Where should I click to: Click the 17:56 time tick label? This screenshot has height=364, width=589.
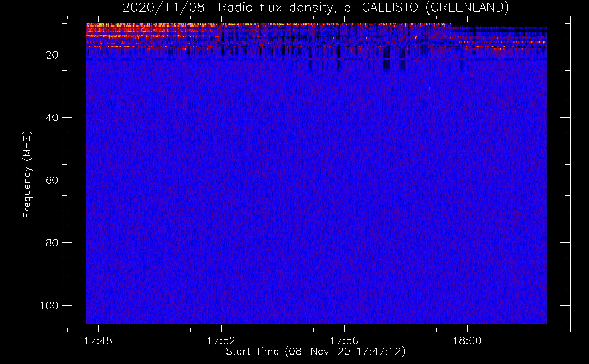coord(344,341)
